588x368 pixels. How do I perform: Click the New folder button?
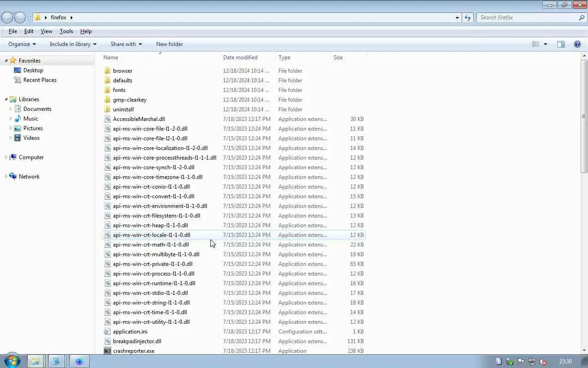[x=170, y=44]
